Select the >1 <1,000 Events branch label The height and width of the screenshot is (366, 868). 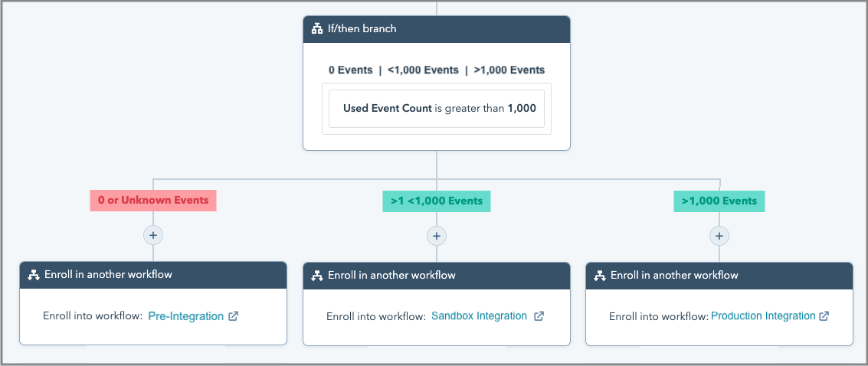coord(436,201)
